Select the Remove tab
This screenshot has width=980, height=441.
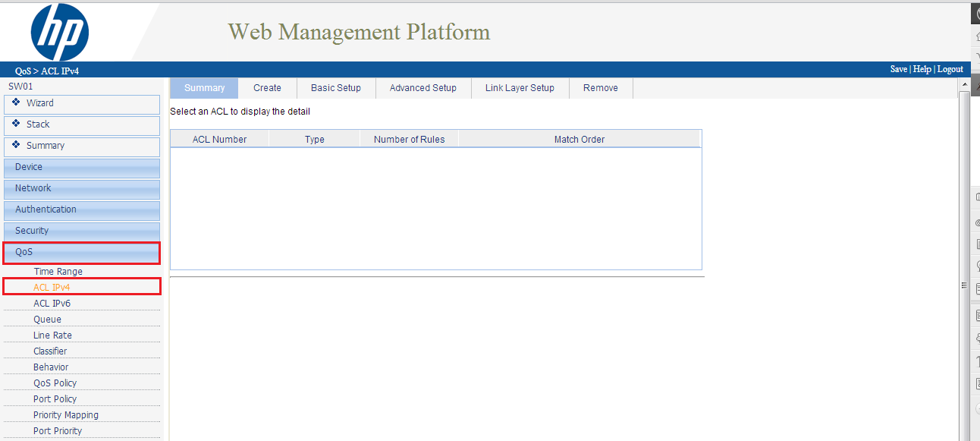point(600,88)
